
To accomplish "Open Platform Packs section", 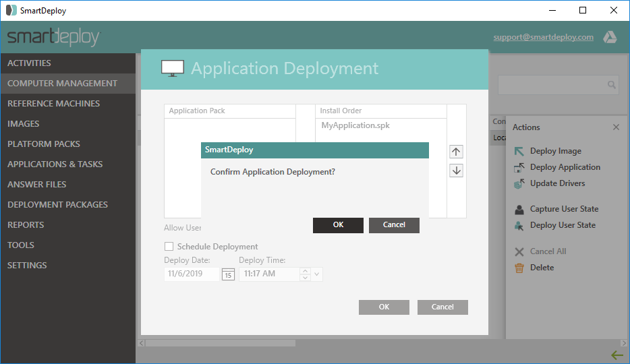I will point(68,144).
